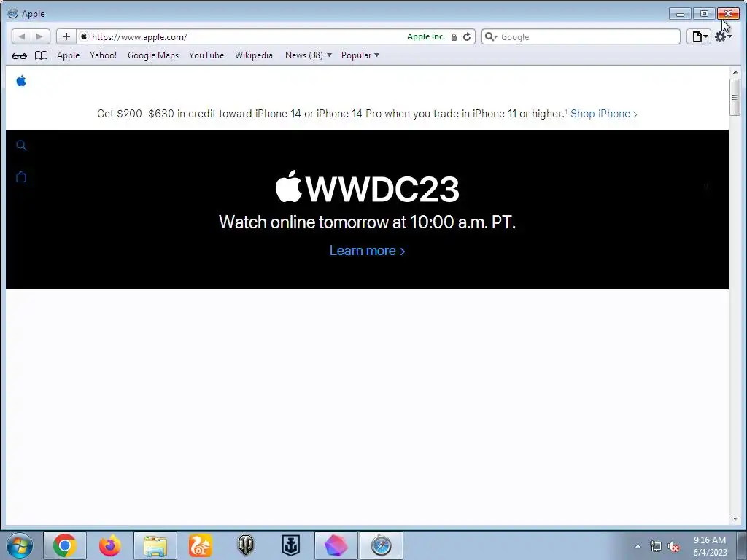Viewport: 747px width, 560px height.
Task: Click the vertical scrollbar up arrow
Action: point(735,72)
